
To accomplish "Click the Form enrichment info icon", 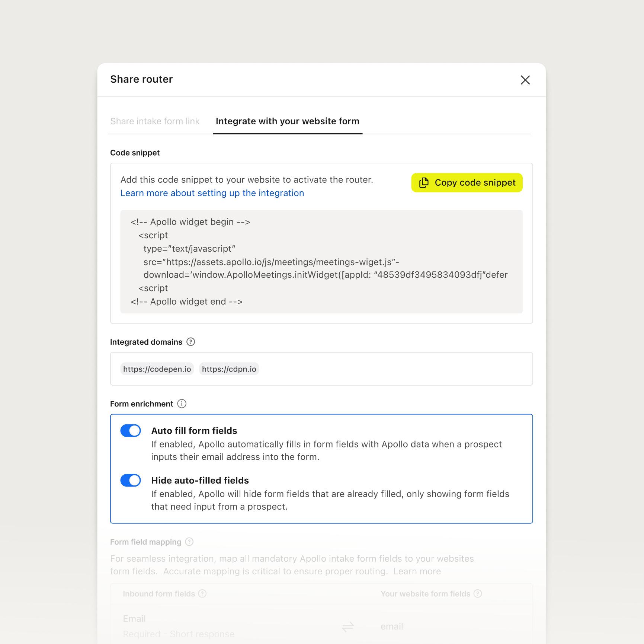I will [x=182, y=404].
